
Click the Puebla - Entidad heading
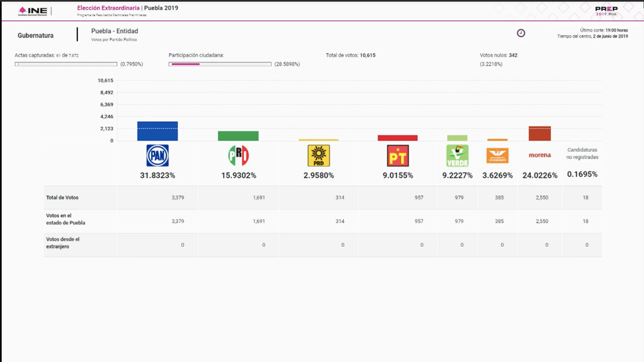click(x=114, y=31)
